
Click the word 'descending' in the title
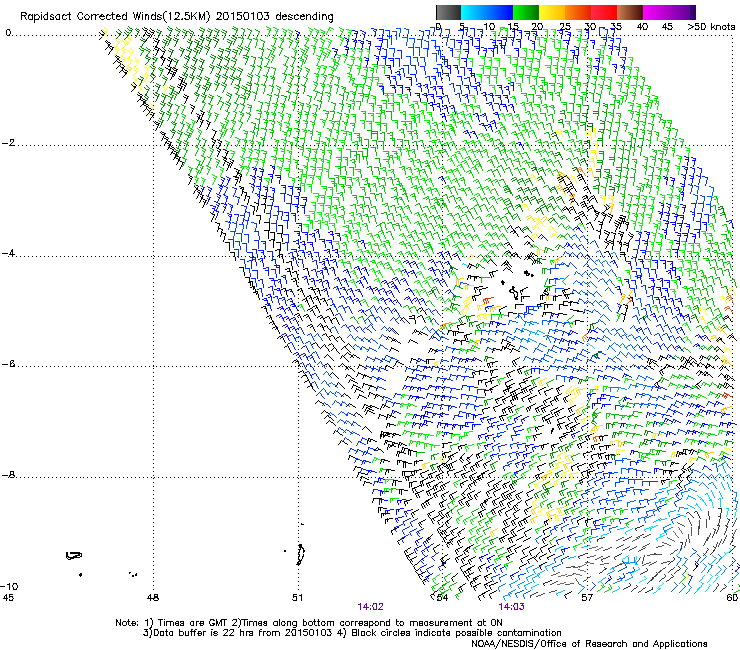(x=304, y=17)
